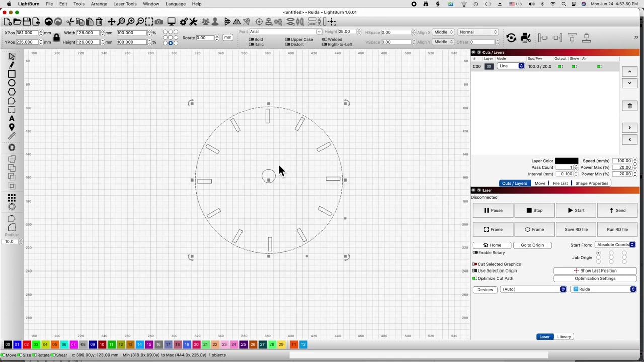Toggle Show switch for layer C00
This screenshot has height=362, width=644.
pos(574,66)
